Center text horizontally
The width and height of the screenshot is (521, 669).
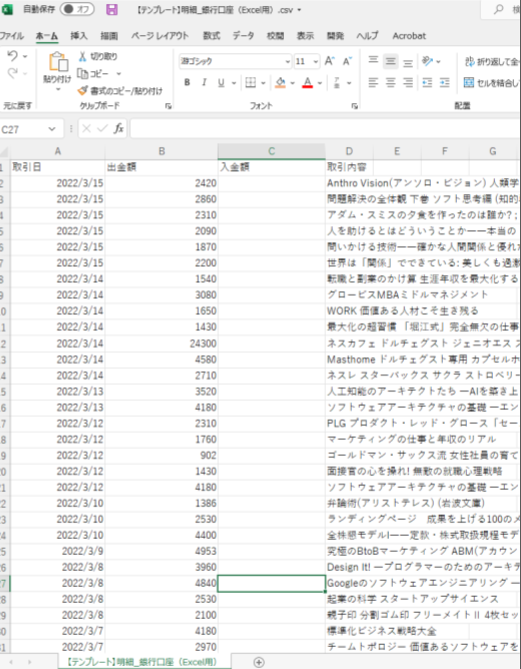click(x=390, y=82)
